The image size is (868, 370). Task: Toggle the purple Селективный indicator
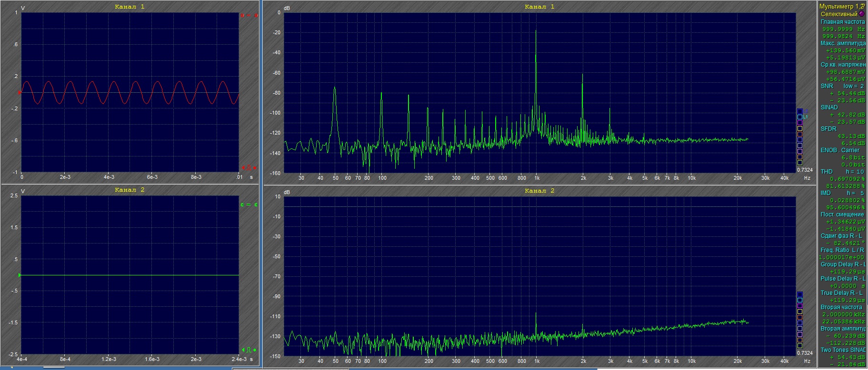pos(861,14)
